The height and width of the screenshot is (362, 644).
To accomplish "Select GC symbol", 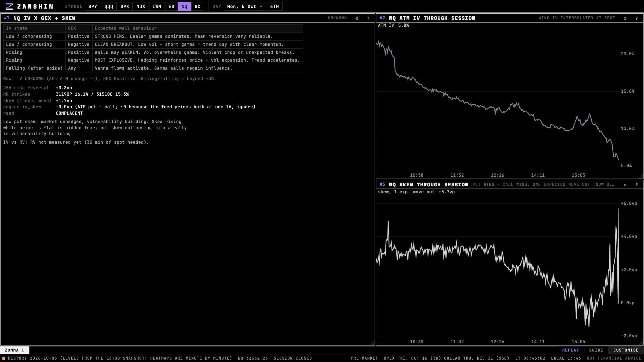I will point(197,6).
